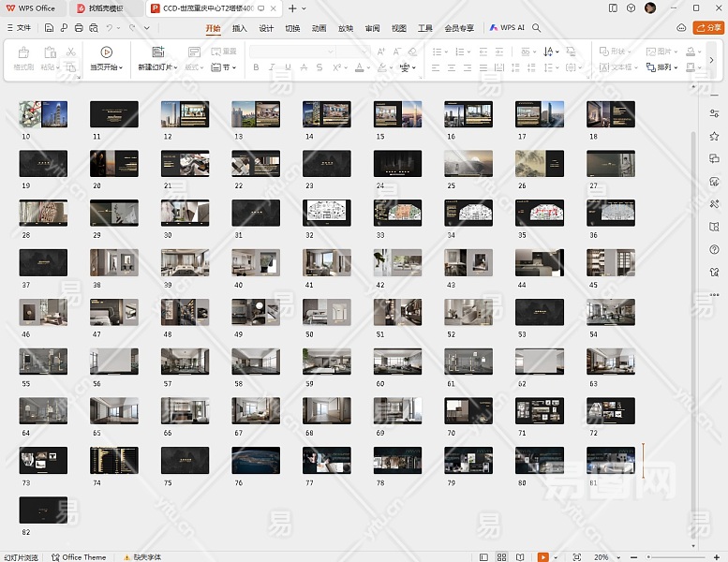Click the search magnifier in ribbon tab bar
Viewport: 728px width, 562px height.
tap(537, 28)
